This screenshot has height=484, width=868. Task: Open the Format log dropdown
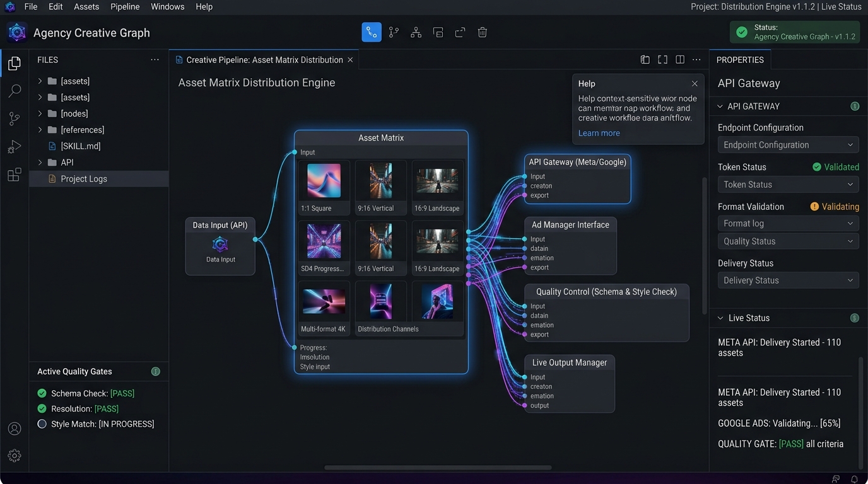(x=788, y=224)
